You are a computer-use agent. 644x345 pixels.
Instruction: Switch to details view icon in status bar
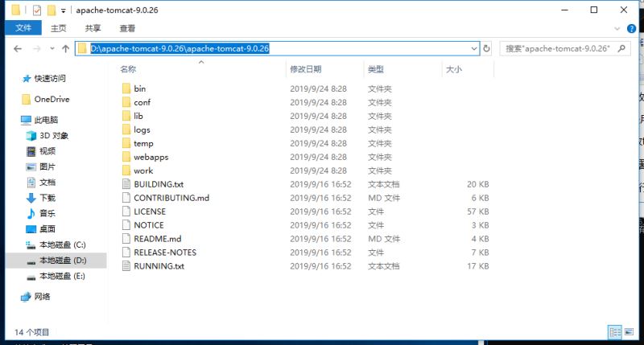point(613,331)
